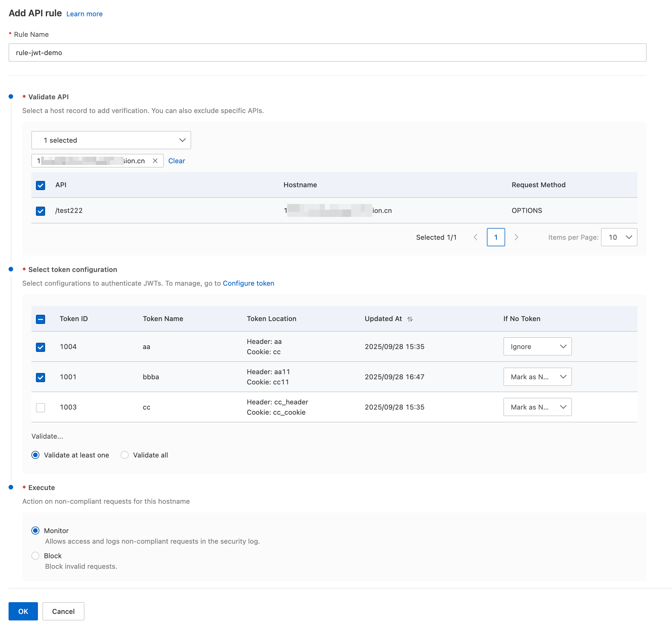Remove the selected hostname tag with X
Viewport: 672px width, 629px height.
pyautogui.click(x=155, y=161)
